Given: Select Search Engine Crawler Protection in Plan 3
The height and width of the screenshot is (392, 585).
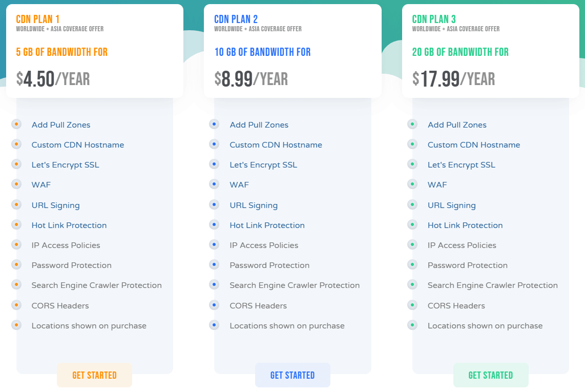Looking at the screenshot, I should point(492,285).
